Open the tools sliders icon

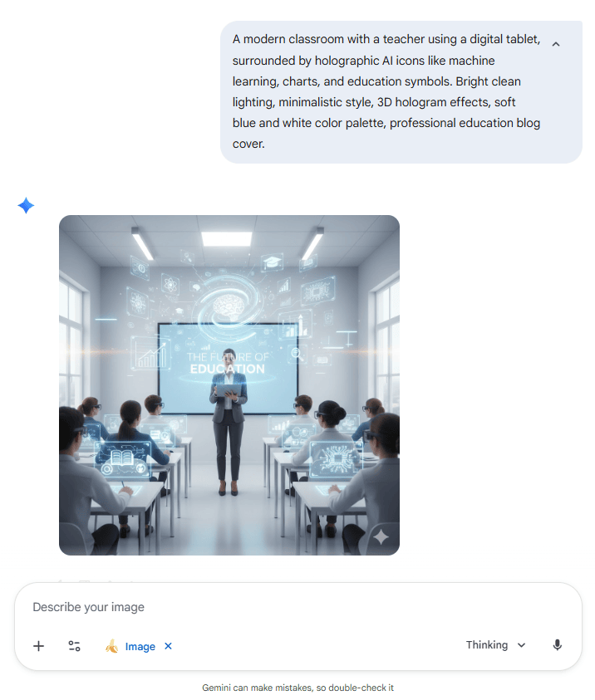click(74, 646)
